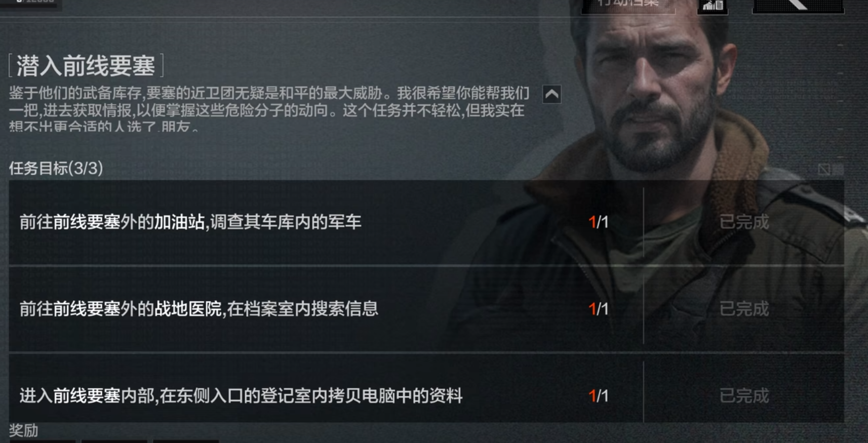Open the first reward item slot
The width and height of the screenshot is (868, 443).
pyautogui.click(x=42, y=441)
